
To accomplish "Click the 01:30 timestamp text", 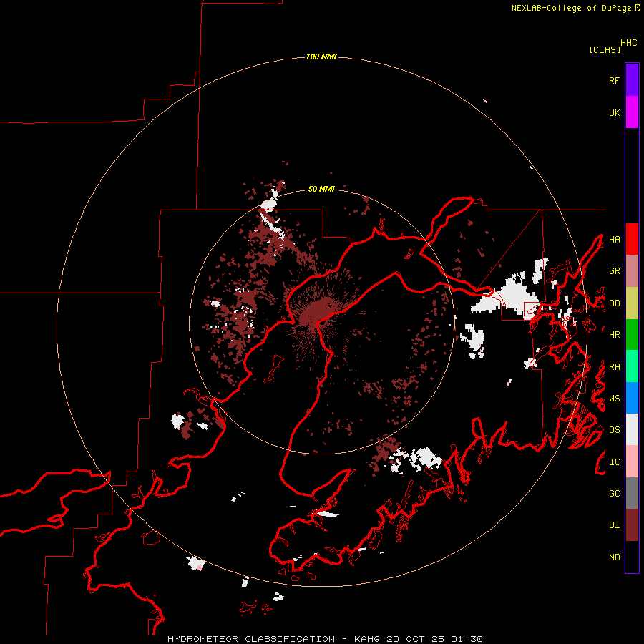I will point(467,639).
